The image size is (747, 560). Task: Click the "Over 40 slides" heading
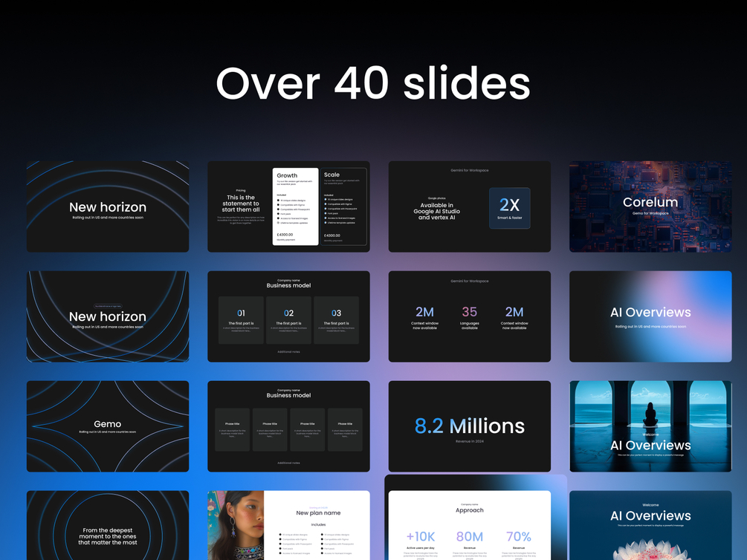373,83
